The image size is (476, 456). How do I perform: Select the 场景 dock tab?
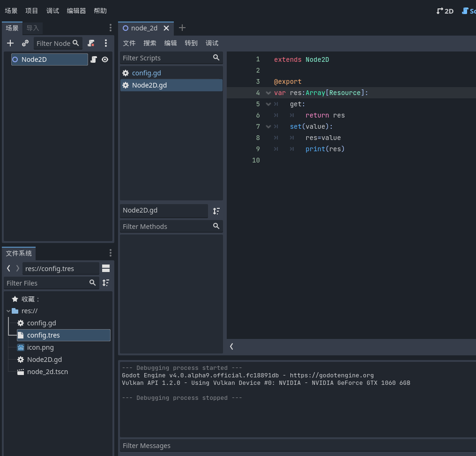pos(12,28)
